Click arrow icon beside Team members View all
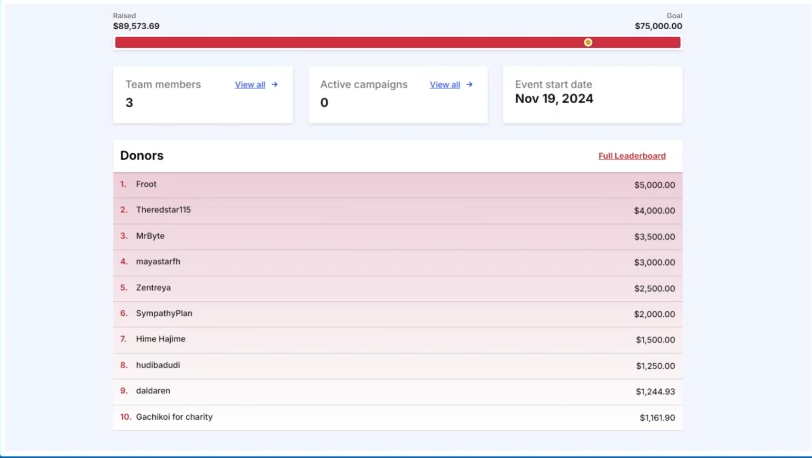 (x=274, y=84)
